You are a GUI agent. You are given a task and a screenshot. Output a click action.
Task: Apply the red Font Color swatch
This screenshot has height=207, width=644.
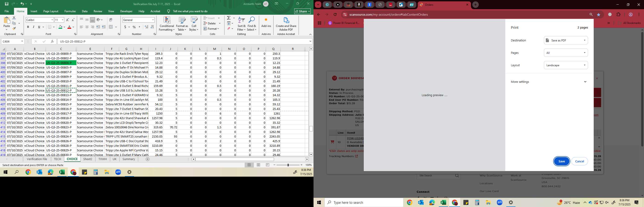click(70, 27)
